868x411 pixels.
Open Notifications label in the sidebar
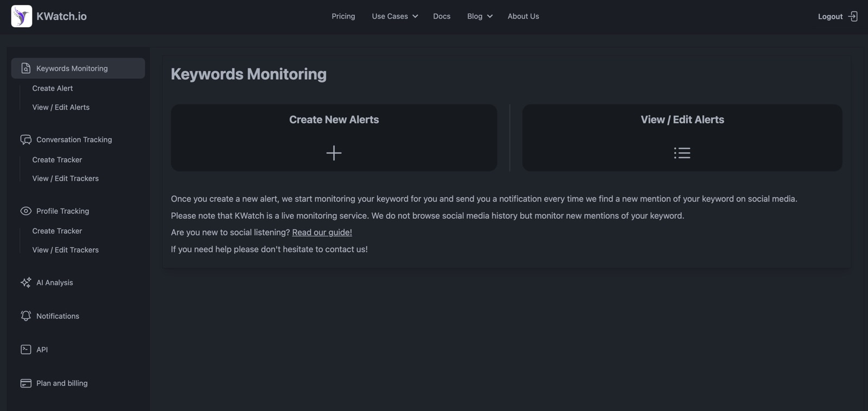[x=58, y=316]
